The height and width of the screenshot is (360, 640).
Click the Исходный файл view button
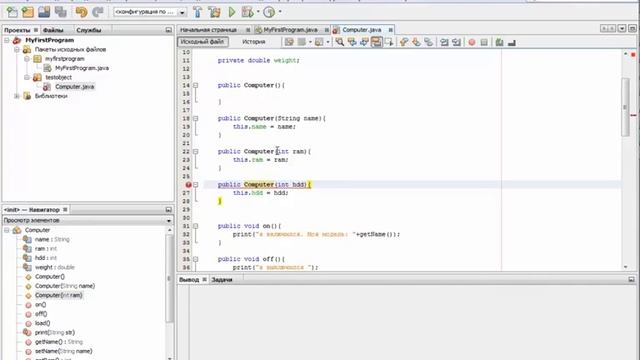[202, 42]
